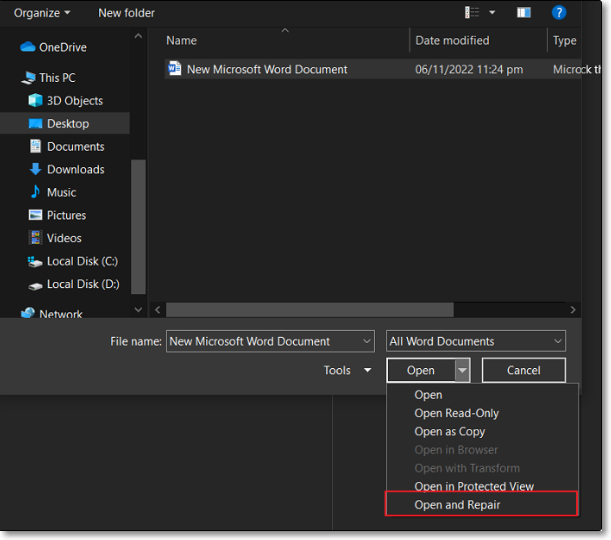Expand the All Word Documents file type dropdown
The width and height of the screenshot is (611, 540).
[476, 341]
